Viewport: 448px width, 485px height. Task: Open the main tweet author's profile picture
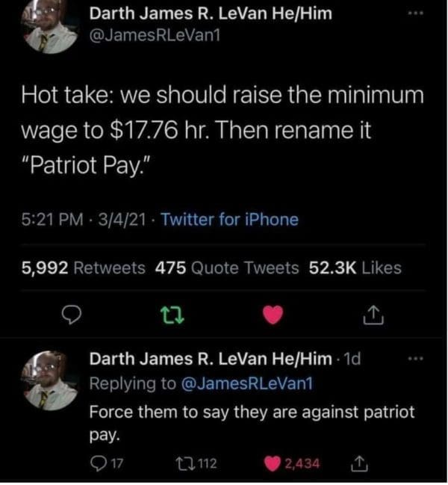(x=50, y=27)
